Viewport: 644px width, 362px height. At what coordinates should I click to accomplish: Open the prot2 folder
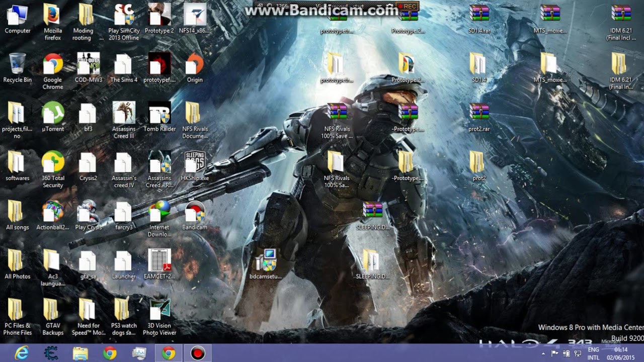point(479,166)
